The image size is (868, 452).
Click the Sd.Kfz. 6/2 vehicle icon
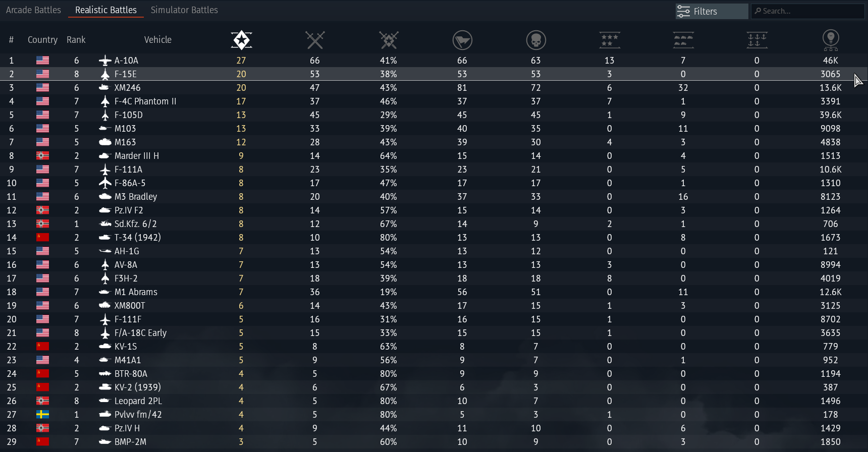105,223
